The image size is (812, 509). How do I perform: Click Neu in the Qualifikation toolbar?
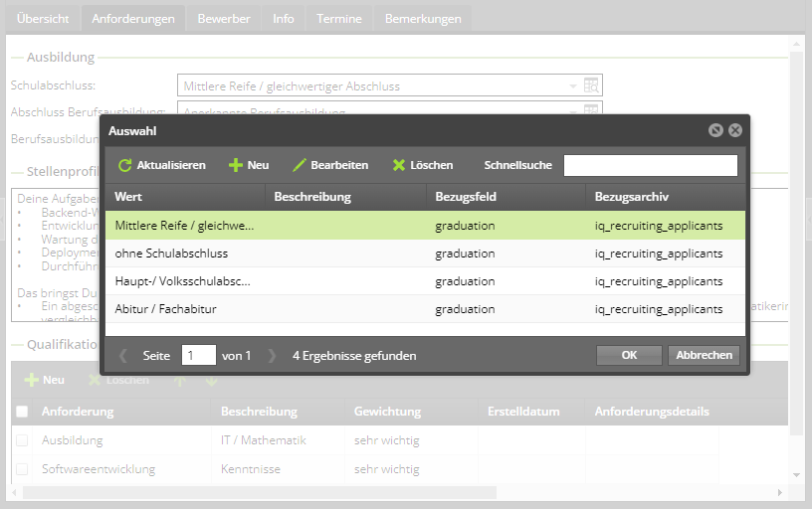pyautogui.click(x=45, y=380)
